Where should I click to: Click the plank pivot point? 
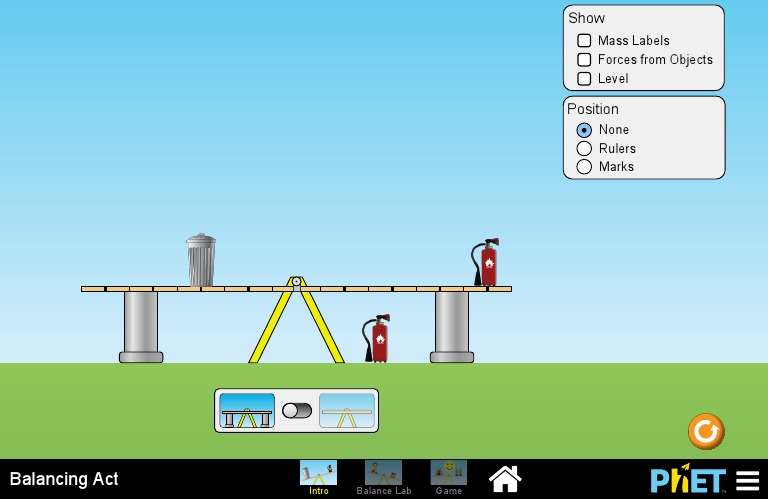(296, 282)
